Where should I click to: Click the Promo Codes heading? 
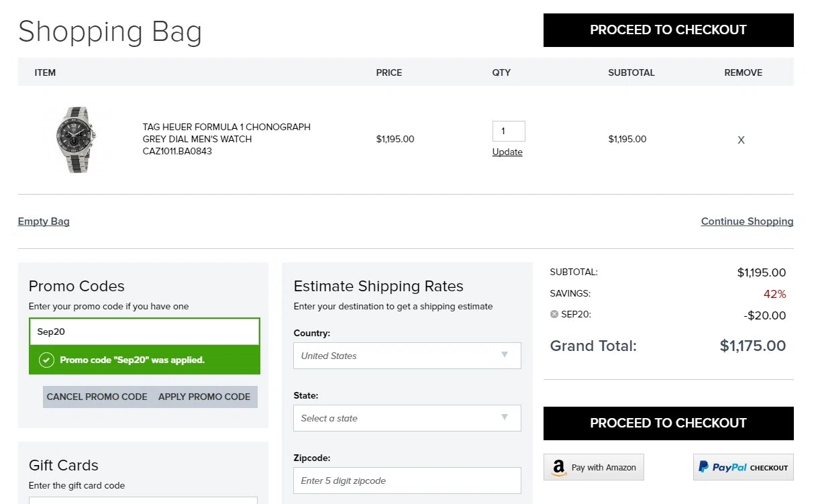(x=76, y=287)
